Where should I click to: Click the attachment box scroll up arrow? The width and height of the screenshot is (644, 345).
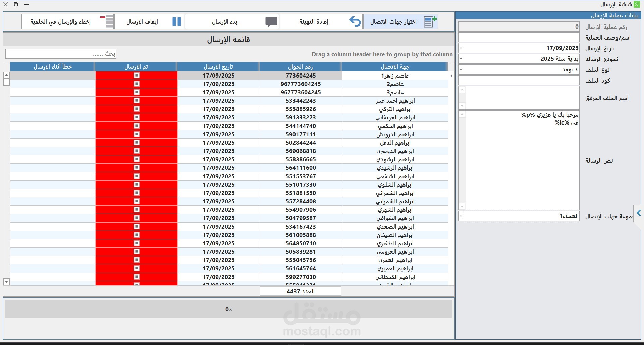click(462, 90)
